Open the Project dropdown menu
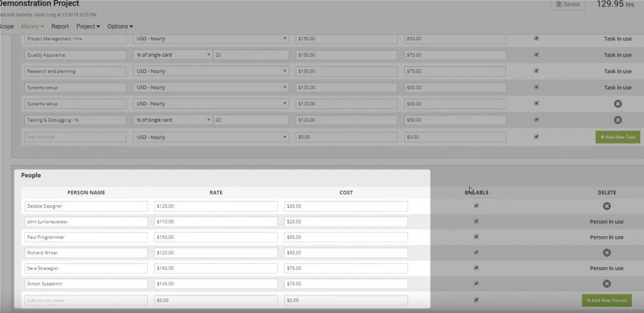644x313 pixels. pyautogui.click(x=88, y=26)
